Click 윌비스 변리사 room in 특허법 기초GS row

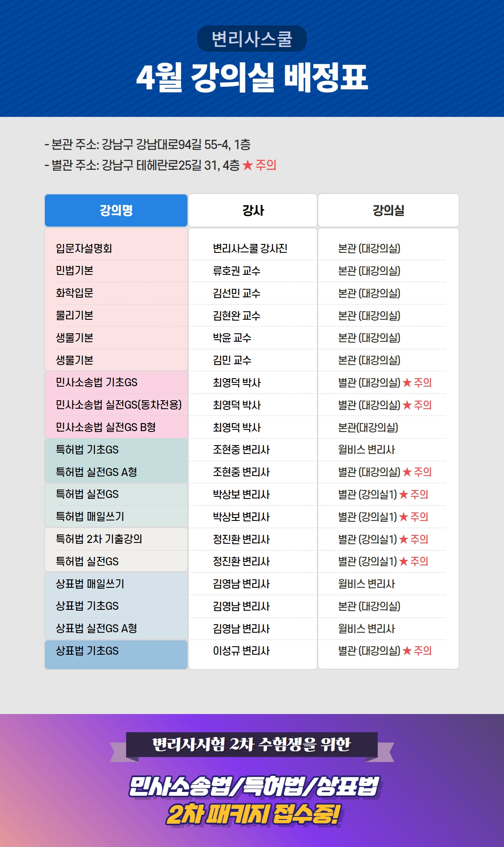click(366, 450)
